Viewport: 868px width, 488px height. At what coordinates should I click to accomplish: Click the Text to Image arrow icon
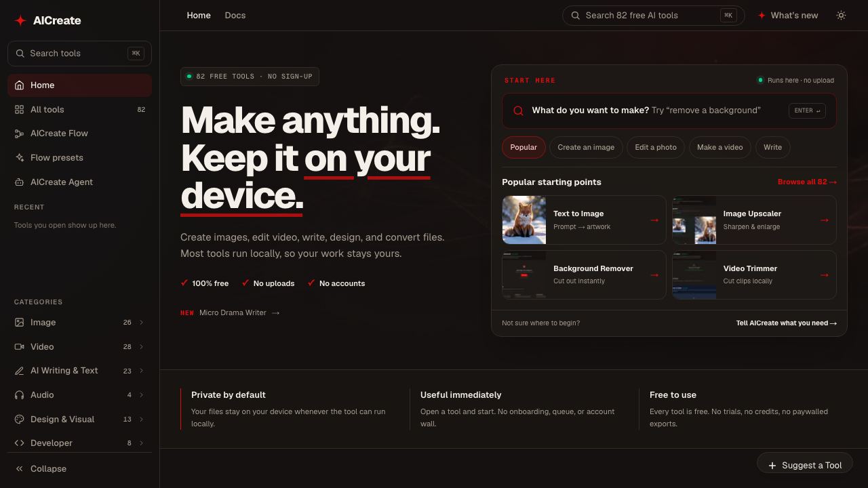654,220
